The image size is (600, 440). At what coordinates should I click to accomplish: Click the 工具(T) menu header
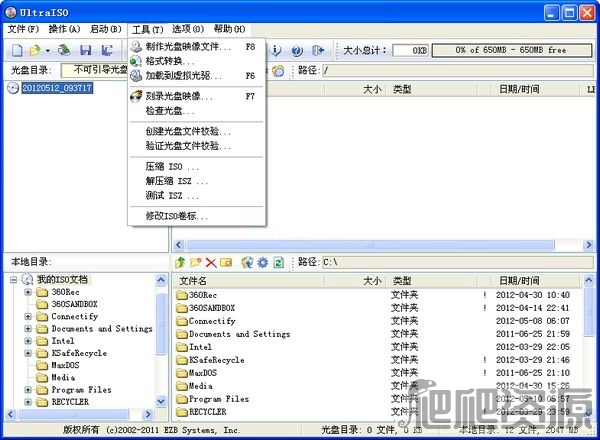[147, 29]
